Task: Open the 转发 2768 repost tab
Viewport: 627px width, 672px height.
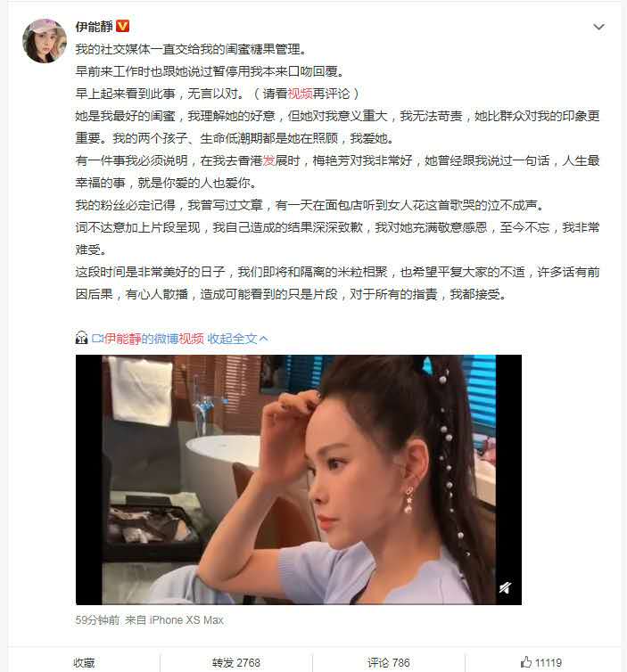Action: (235, 662)
